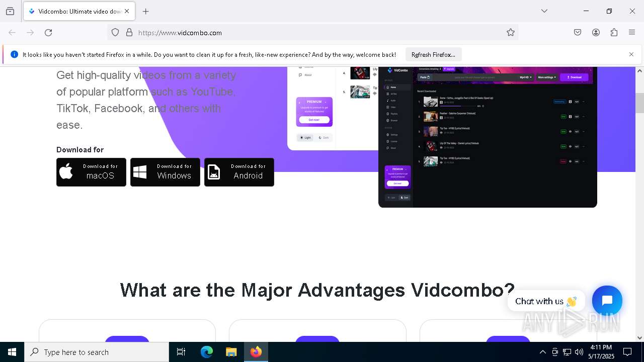Click the What are the Major Advantages heading
The image size is (644, 362).
[x=317, y=290]
